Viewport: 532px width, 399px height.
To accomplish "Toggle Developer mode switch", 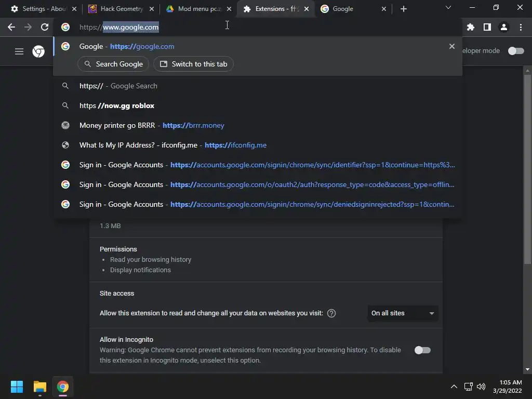I will point(515,50).
